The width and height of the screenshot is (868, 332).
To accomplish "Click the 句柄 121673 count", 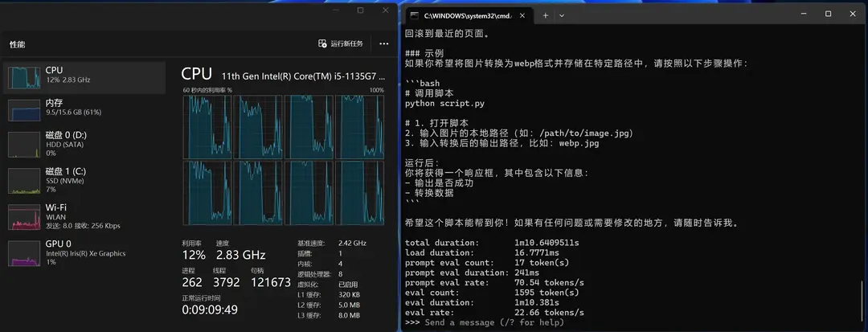I will click(271, 282).
